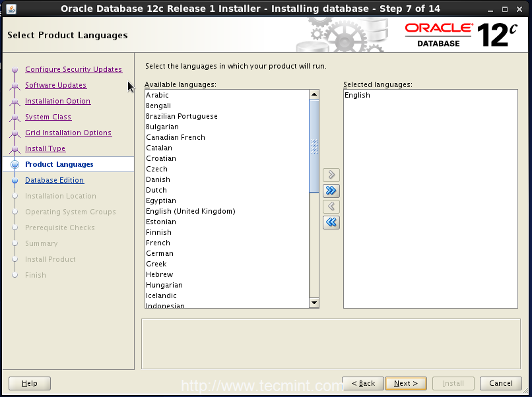Select Icelandic in available languages
The image size is (532, 397).
coord(227,295)
